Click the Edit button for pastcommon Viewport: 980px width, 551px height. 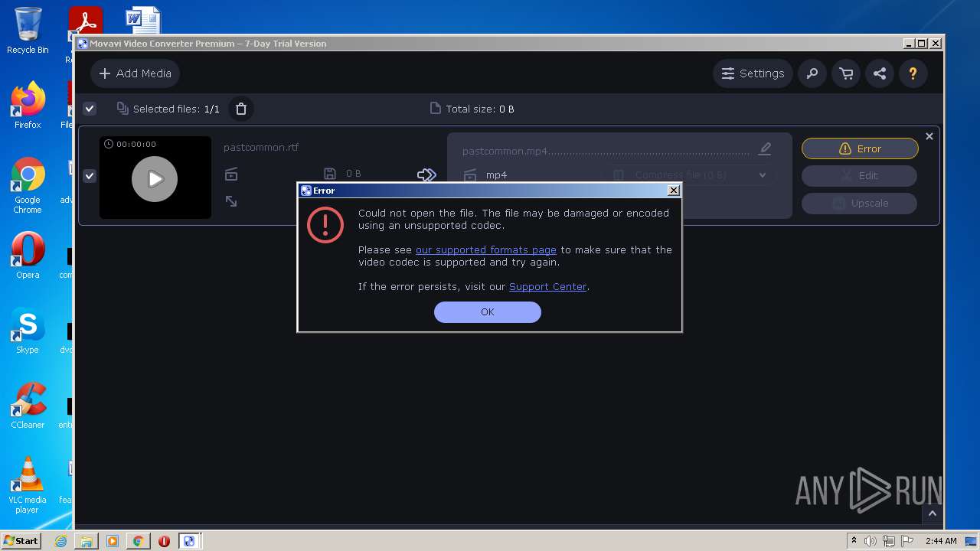[x=859, y=175]
